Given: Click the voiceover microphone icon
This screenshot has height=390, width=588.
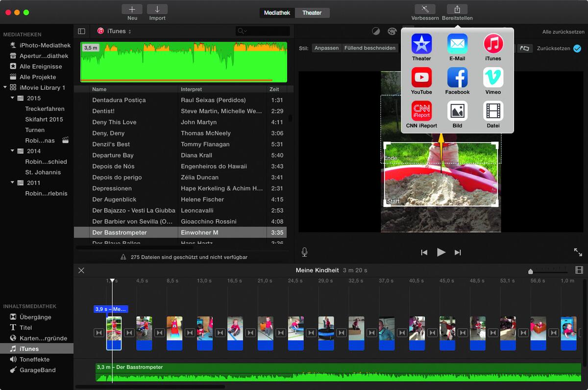Looking at the screenshot, I should point(304,252).
